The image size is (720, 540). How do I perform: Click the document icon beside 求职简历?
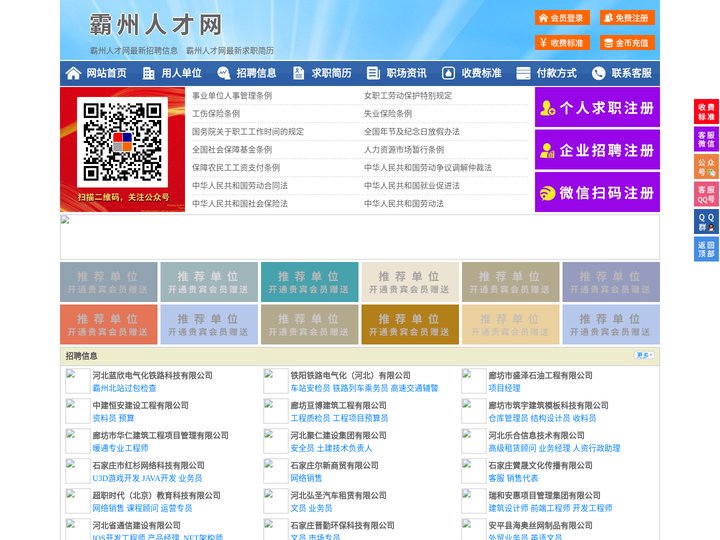pos(298,73)
